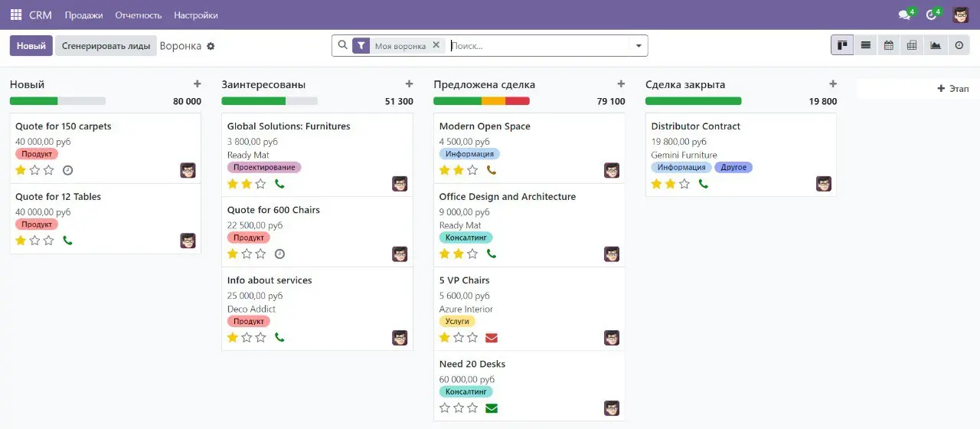Add quick lead in Предложена сделка column with the plus icon

coord(621,84)
